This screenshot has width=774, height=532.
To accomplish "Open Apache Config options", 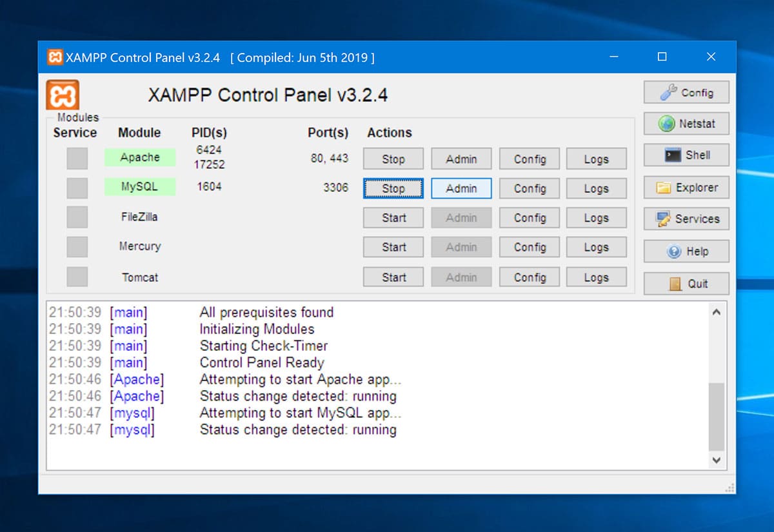I will (x=530, y=159).
